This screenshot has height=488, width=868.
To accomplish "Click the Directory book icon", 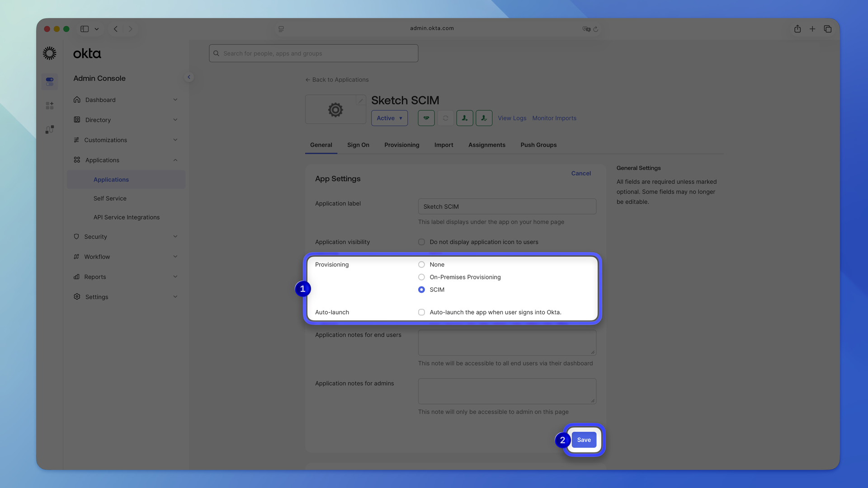I will tap(77, 120).
